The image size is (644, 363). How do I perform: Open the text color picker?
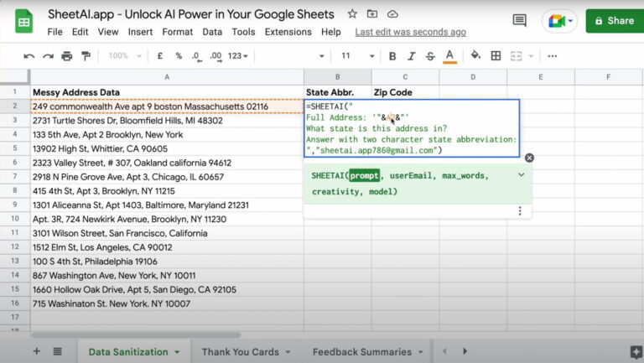tap(449, 56)
